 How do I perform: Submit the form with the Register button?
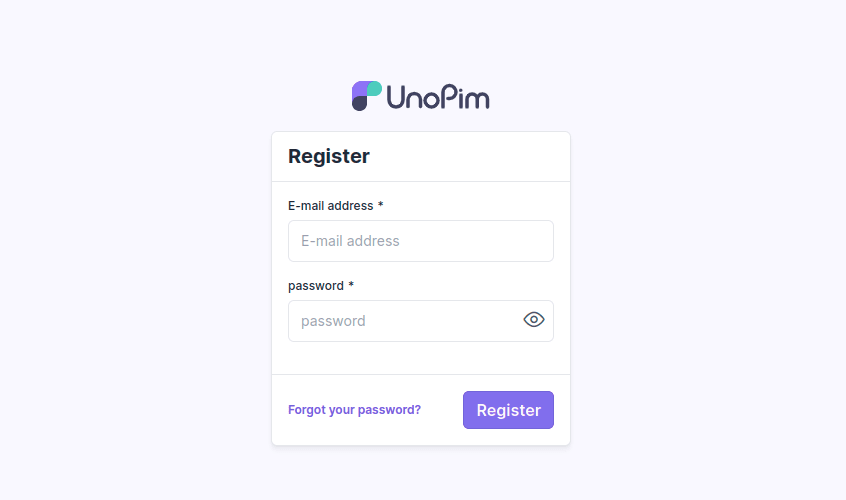click(x=508, y=410)
